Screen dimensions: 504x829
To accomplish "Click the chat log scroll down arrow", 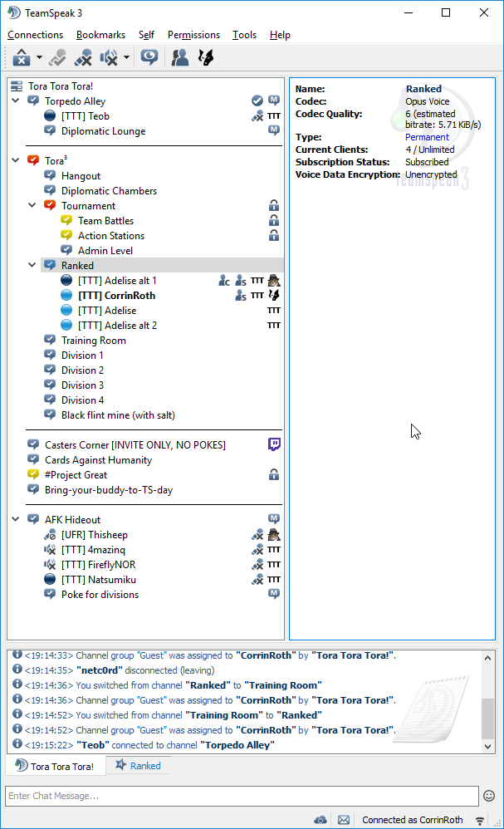I will (487, 747).
